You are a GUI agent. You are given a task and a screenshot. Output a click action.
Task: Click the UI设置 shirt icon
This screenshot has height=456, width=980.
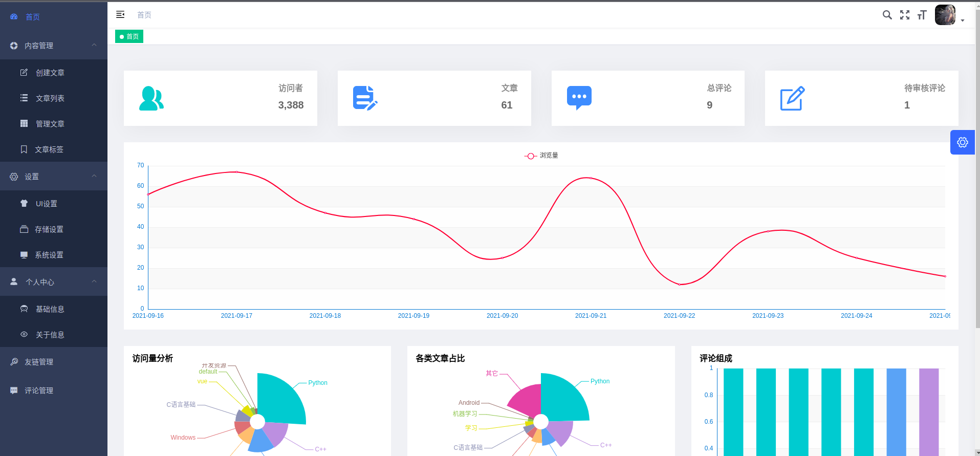(x=24, y=203)
